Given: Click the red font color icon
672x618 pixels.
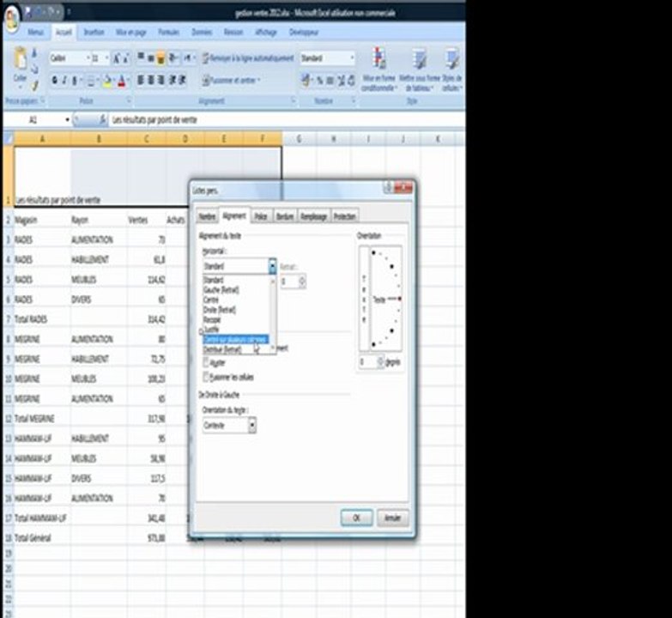Looking at the screenshot, I should (x=122, y=81).
